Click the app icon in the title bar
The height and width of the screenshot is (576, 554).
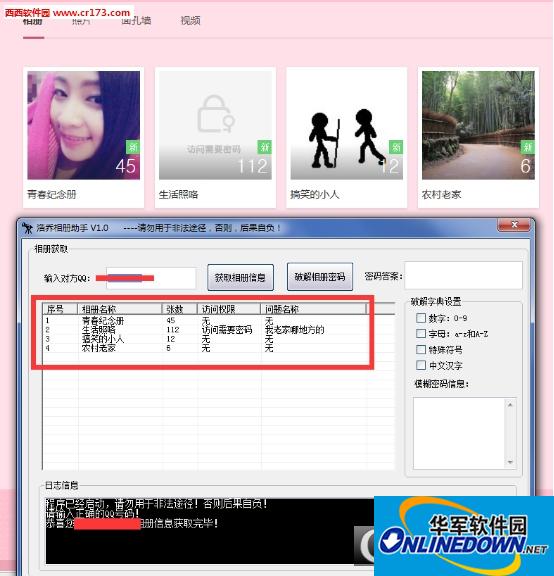(x=27, y=228)
